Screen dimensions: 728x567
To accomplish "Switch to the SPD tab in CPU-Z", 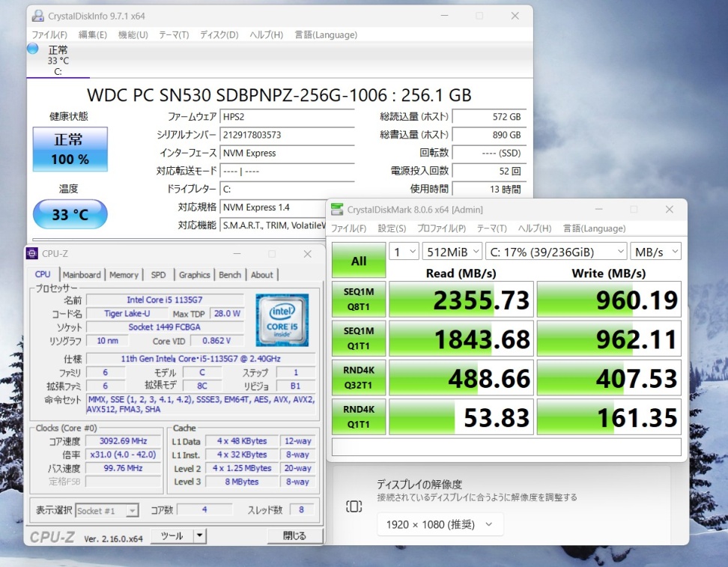I will click(x=158, y=275).
